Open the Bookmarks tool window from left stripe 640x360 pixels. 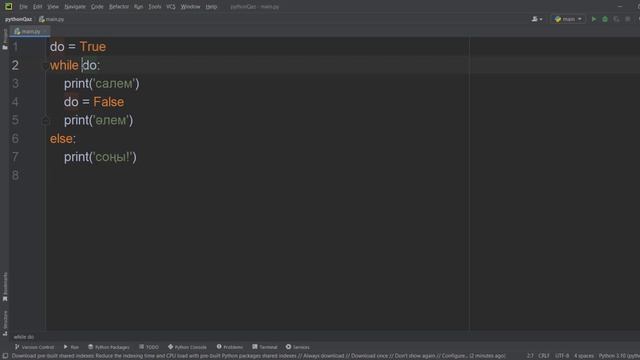coord(5,287)
